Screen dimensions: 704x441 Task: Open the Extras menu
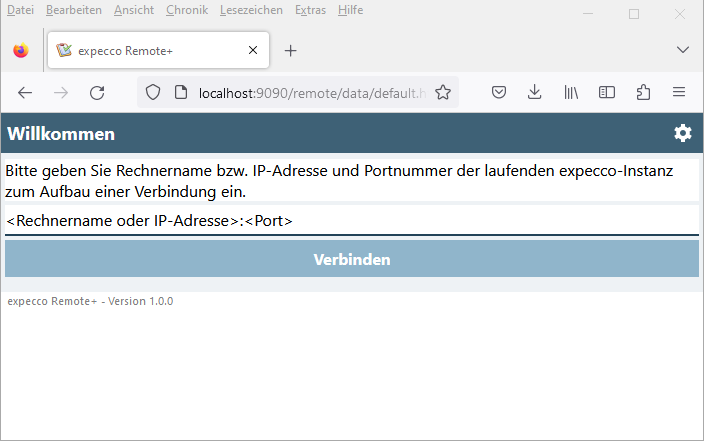pos(311,10)
